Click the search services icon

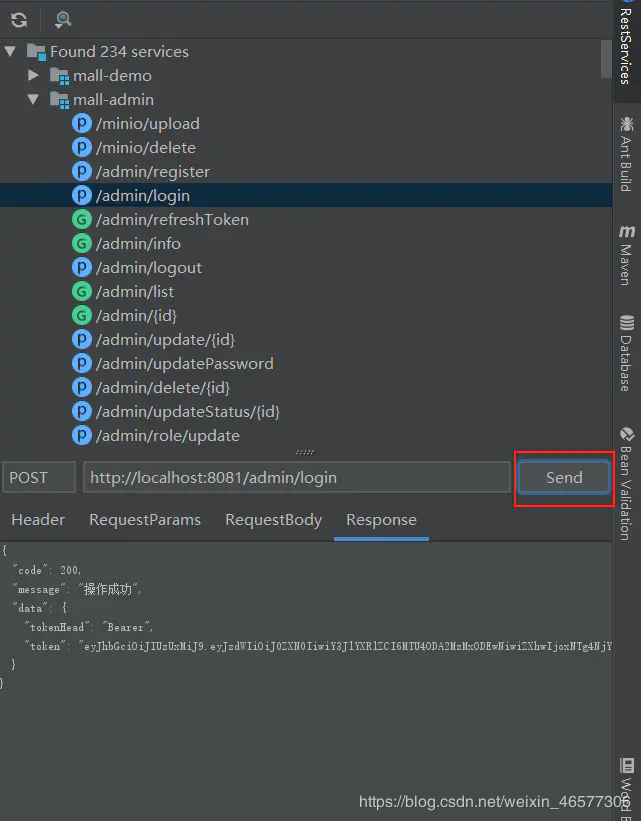[x=63, y=20]
